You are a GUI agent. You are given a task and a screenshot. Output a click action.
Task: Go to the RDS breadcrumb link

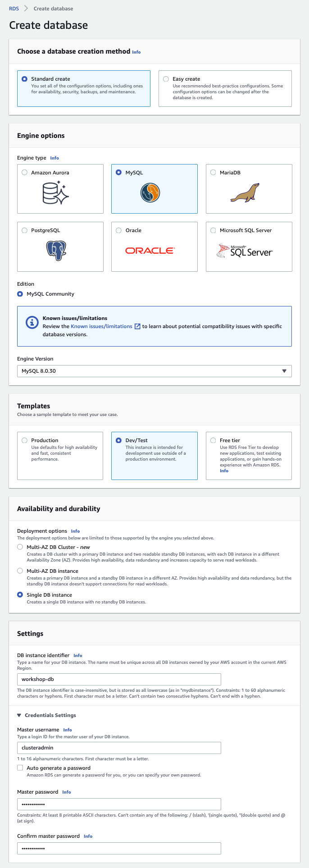[14, 9]
